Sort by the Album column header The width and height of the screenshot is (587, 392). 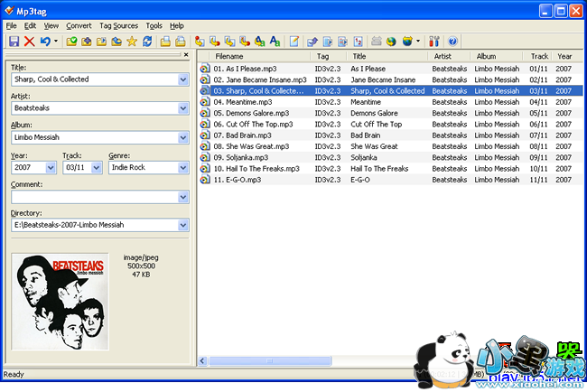click(x=486, y=56)
